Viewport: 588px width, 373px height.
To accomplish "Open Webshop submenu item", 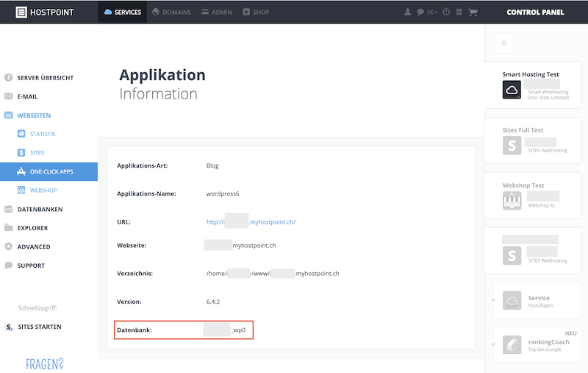I will click(x=43, y=191).
